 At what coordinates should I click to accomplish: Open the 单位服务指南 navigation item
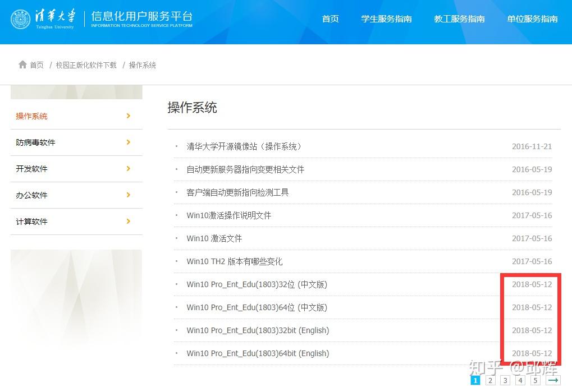point(532,19)
